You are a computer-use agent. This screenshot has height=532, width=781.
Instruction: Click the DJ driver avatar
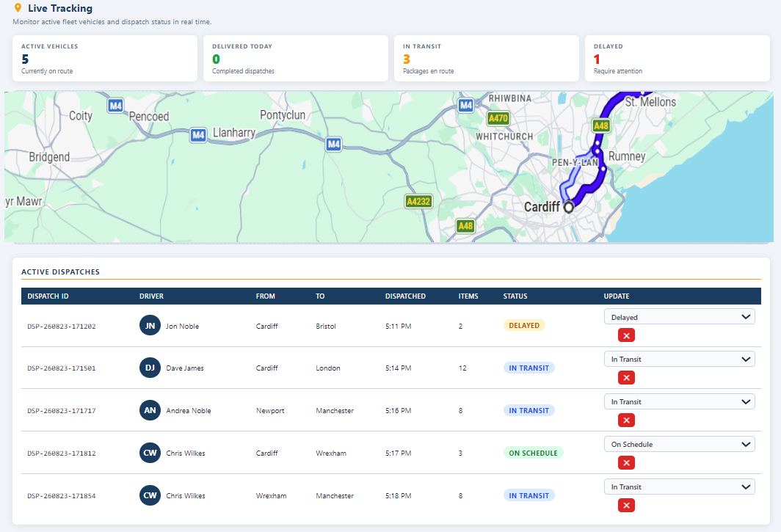point(150,368)
